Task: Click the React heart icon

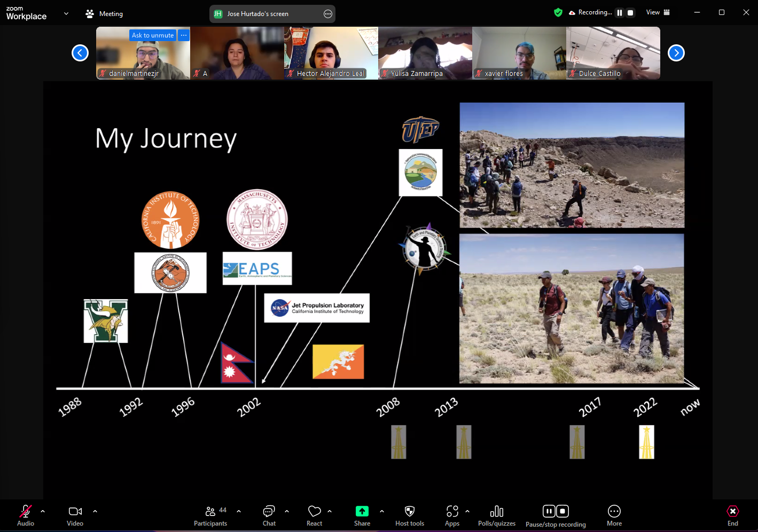Action: point(314,512)
